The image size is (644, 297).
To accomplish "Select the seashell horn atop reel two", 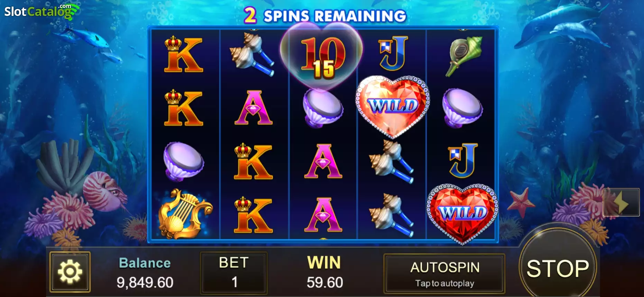I will click(252, 54).
